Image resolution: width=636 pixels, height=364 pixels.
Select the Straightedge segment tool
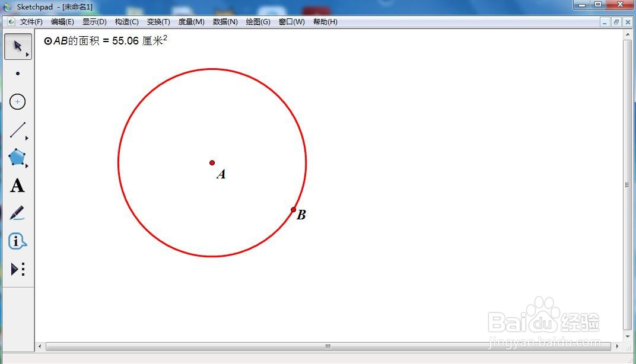click(17, 130)
